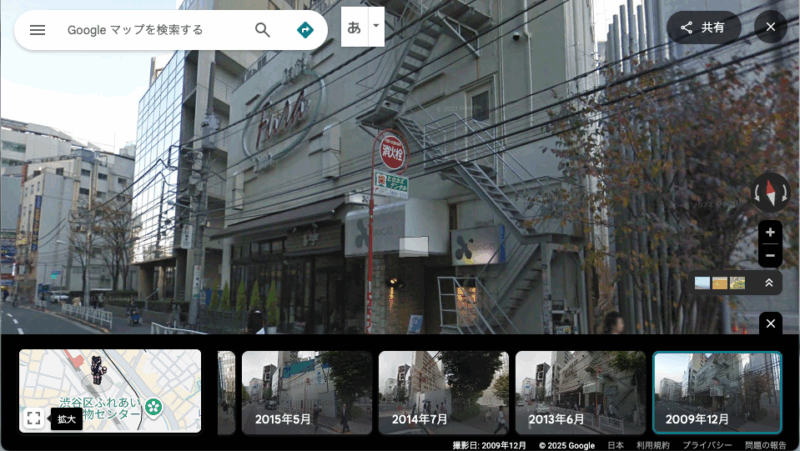
Task: Switch to the 2013年6月 imagery
Action: 580,392
